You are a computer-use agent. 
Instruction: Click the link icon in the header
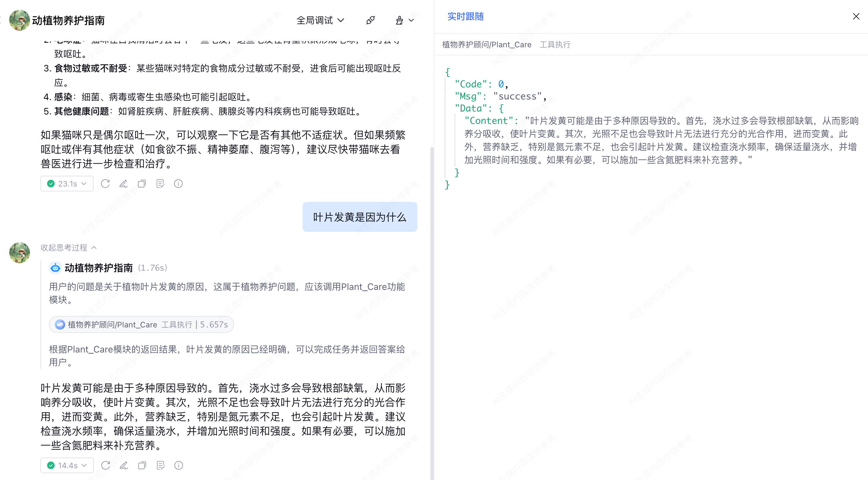click(370, 20)
